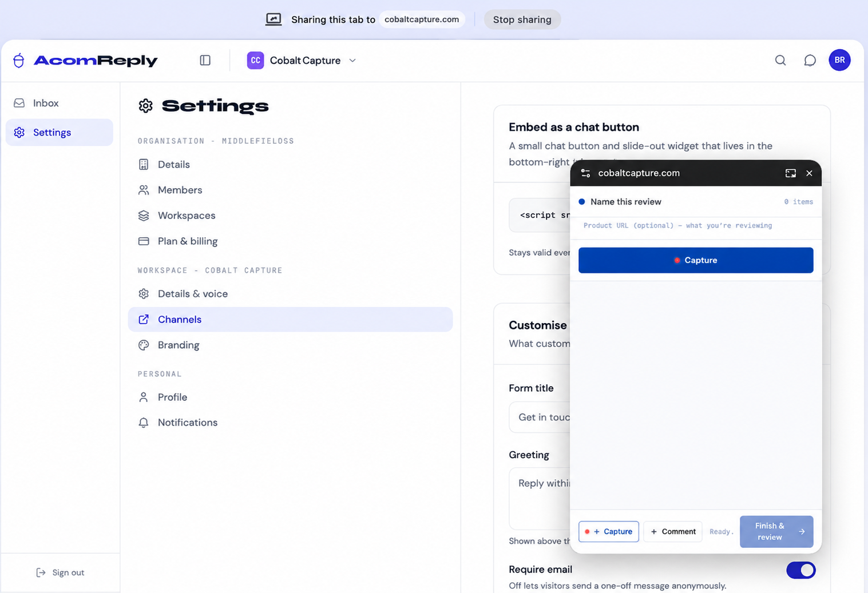The height and width of the screenshot is (593, 868).
Task: Select Settings in the left sidebar
Action: (60, 132)
